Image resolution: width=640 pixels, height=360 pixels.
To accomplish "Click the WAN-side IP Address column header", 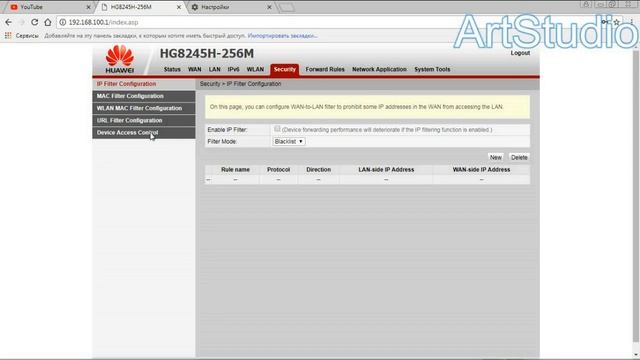I will click(x=481, y=169).
